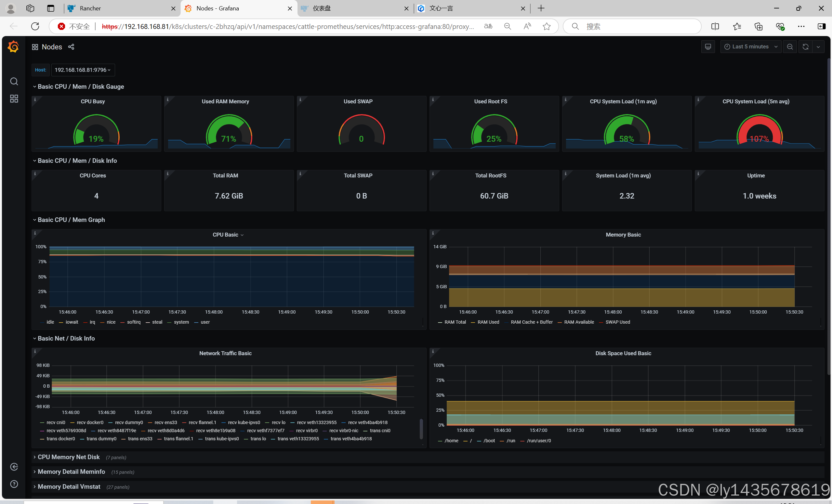
Task: Switch to the Rancher tab
Action: click(122, 8)
